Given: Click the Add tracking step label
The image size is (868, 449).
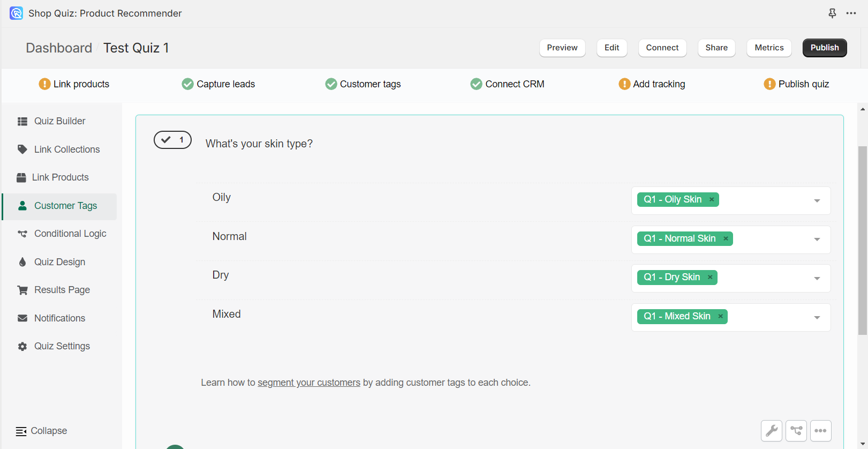Looking at the screenshot, I should pyautogui.click(x=659, y=84).
